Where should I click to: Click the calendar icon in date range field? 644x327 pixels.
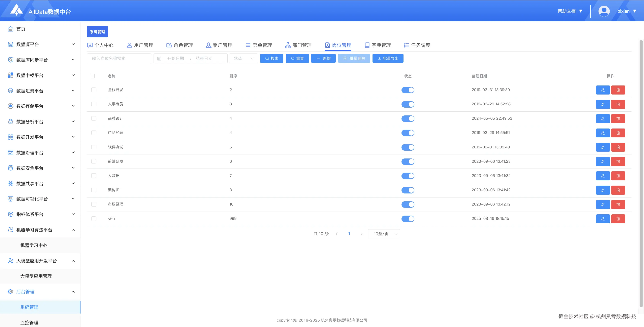click(159, 59)
